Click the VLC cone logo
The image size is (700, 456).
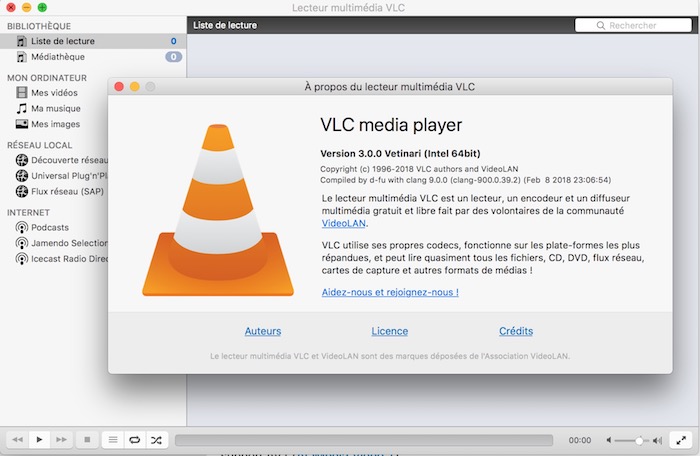[x=218, y=210]
